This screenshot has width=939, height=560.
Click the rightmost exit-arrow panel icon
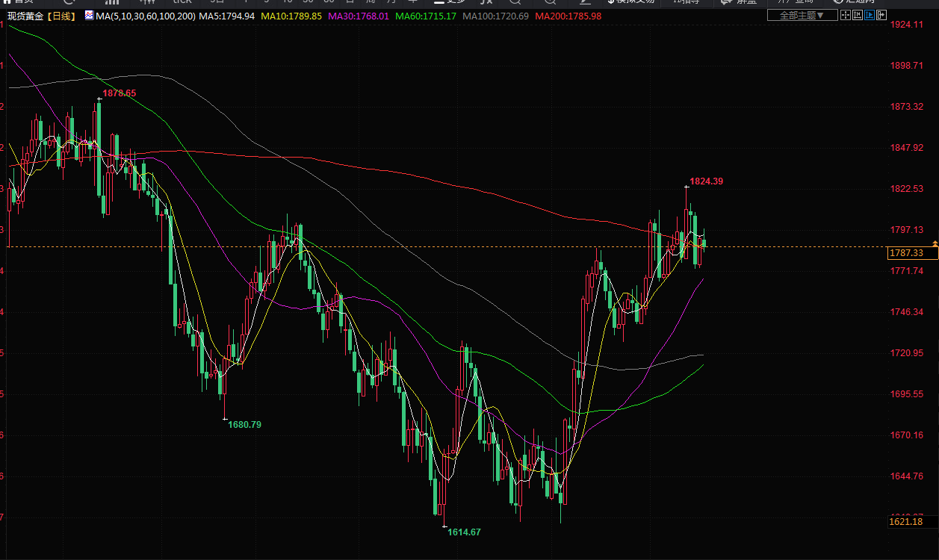881,15
